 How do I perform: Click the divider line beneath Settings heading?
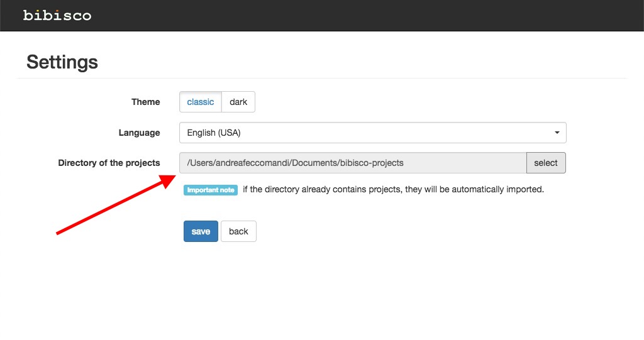pos(322,78)
